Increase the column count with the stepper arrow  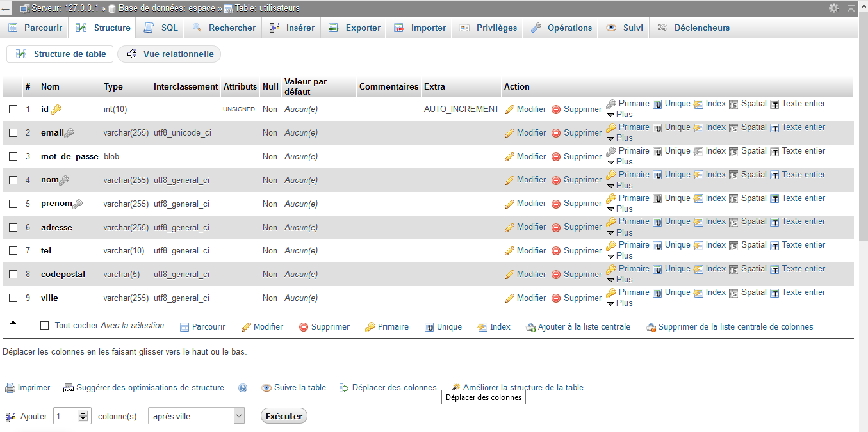click(x=83, y=413)
